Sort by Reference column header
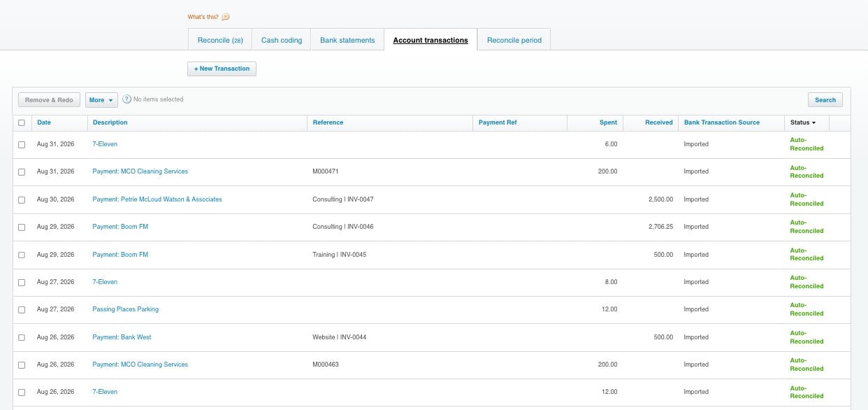Viewport: 868px width, 410px height. pos(328,122)
